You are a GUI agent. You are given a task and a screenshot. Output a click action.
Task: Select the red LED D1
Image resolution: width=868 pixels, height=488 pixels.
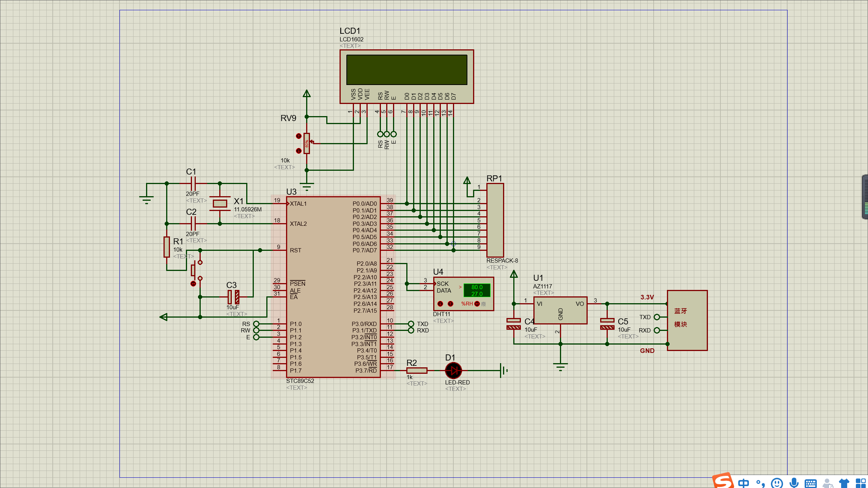(x=453, y=370)
